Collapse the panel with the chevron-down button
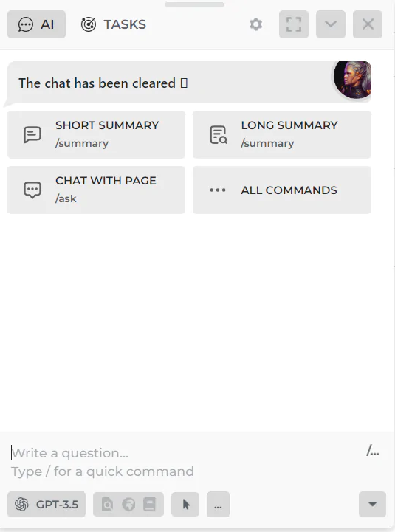 pyautogui.click(x=331, y=24)
